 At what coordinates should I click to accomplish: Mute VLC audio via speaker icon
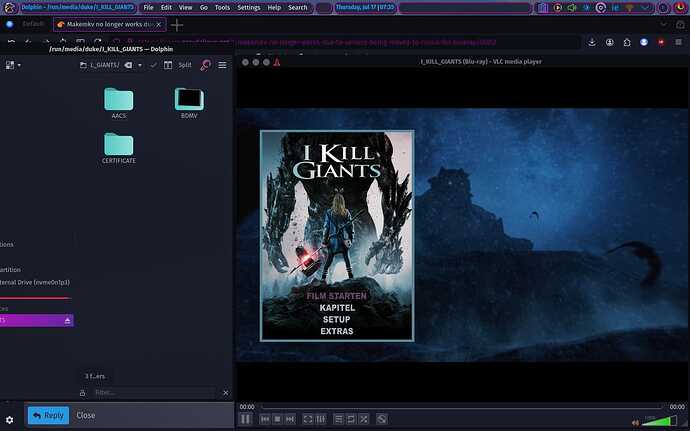pos(635,423)
